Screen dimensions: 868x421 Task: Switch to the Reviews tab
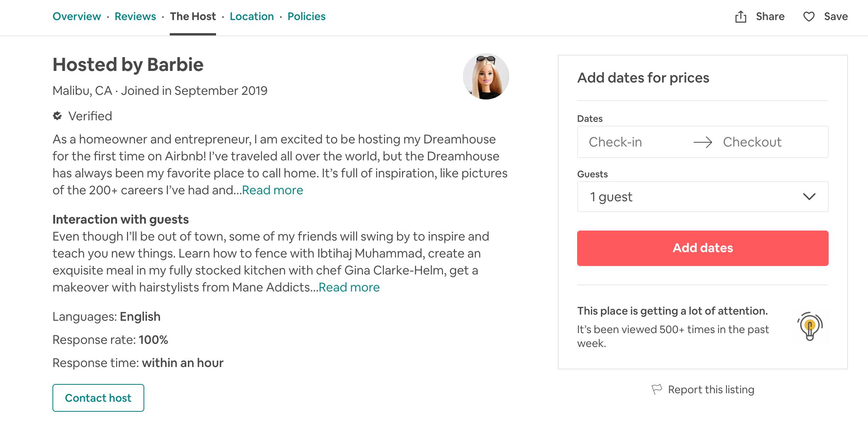tap(135, 16)
